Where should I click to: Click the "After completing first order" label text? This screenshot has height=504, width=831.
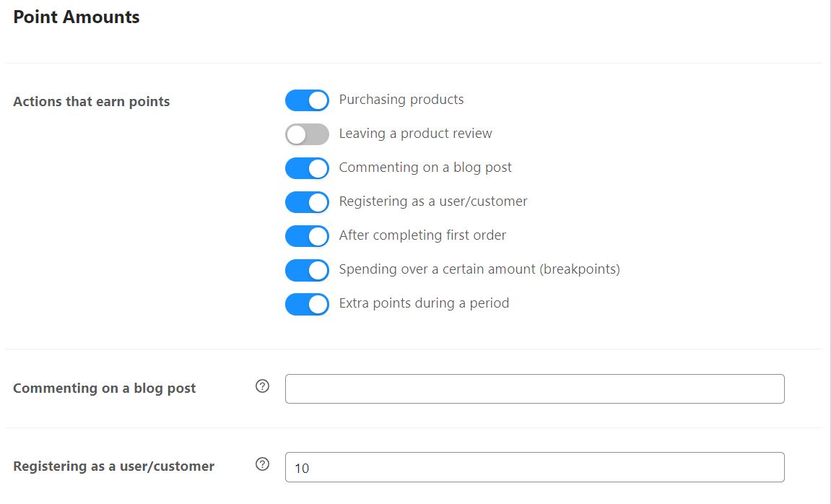click(422, 235)
